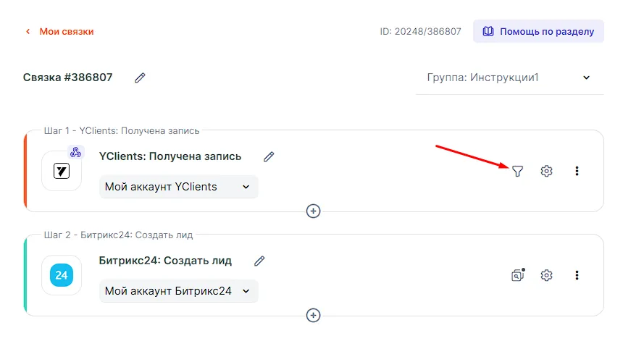Open settings gear for Битрикс24 step
Viewport: 644px width, 362px height.
[x=547, y=275]
